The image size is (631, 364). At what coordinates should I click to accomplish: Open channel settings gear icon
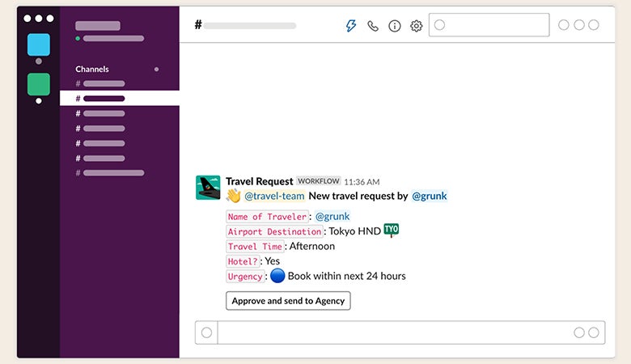point(416,26)
